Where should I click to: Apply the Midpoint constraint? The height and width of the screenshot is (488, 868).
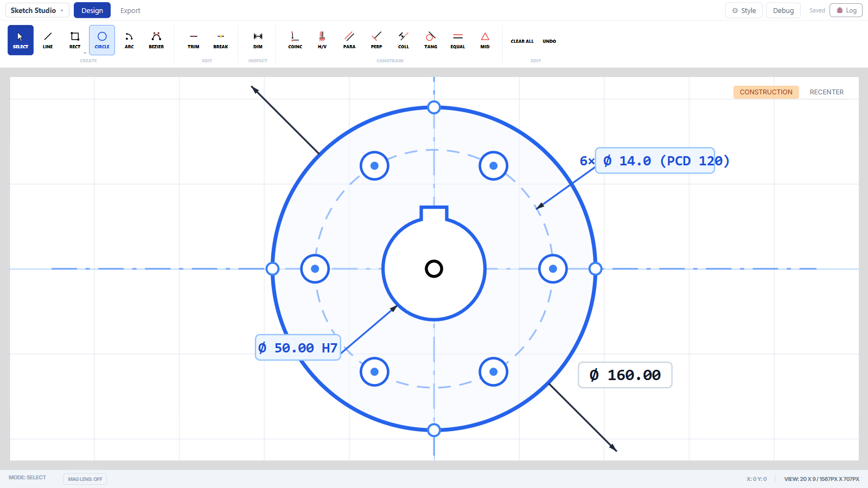(x=485, y=40)
